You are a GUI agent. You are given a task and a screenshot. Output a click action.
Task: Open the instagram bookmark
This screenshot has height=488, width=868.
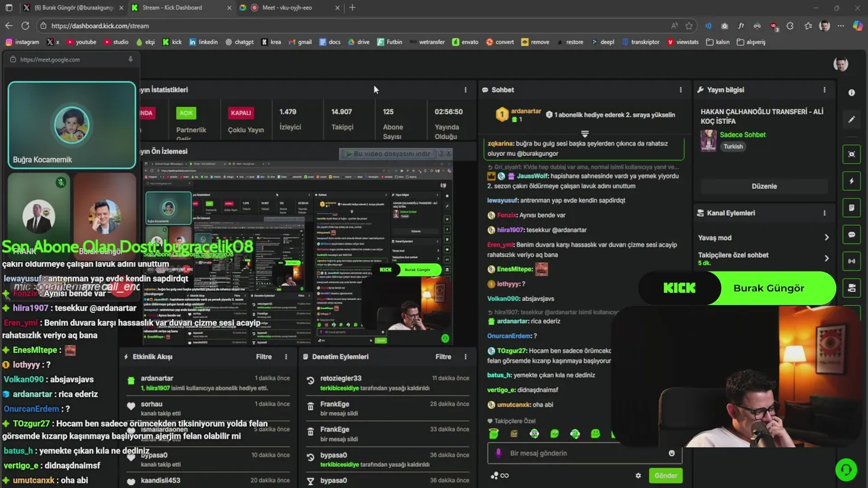pyautogui.click(x=22, y=42)
